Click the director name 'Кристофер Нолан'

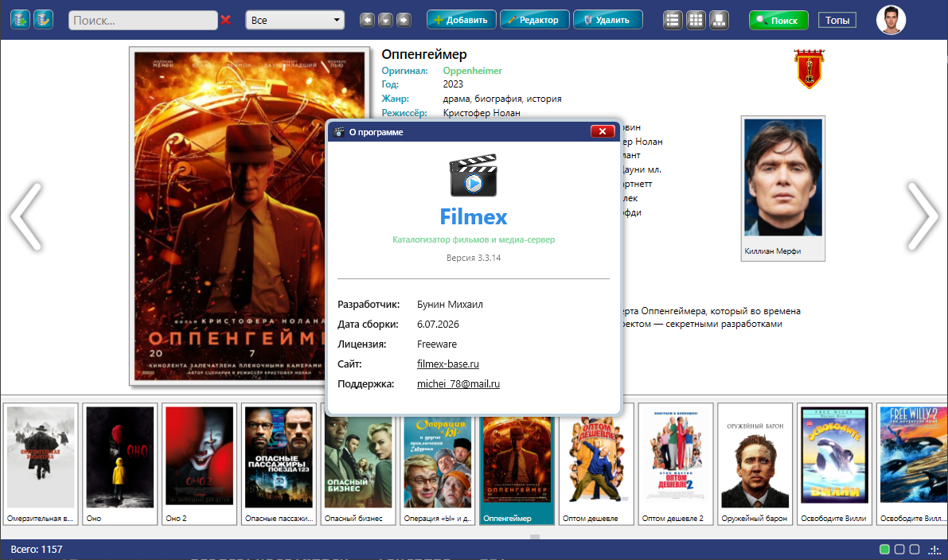(482, 113)
